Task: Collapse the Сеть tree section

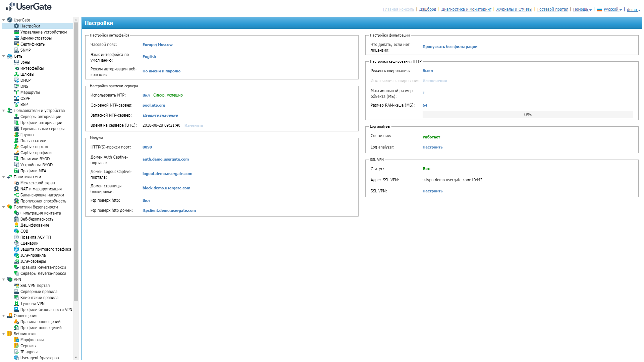Action: pyautogui.click(x=4, y=56)
